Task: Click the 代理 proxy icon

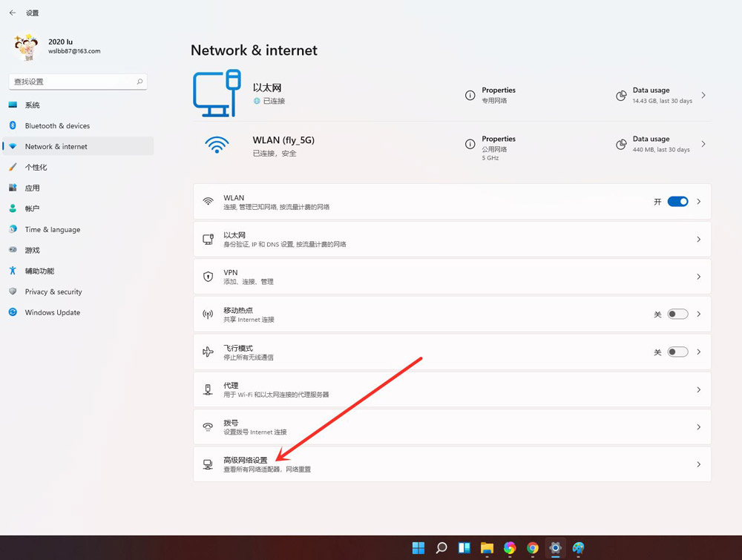Action: click(x=209, y=389)
